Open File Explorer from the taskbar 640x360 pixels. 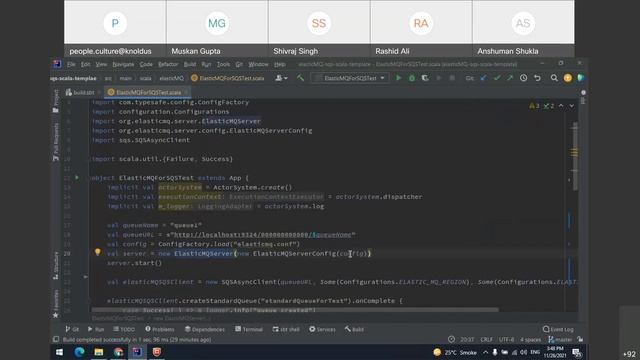[99, 352]
